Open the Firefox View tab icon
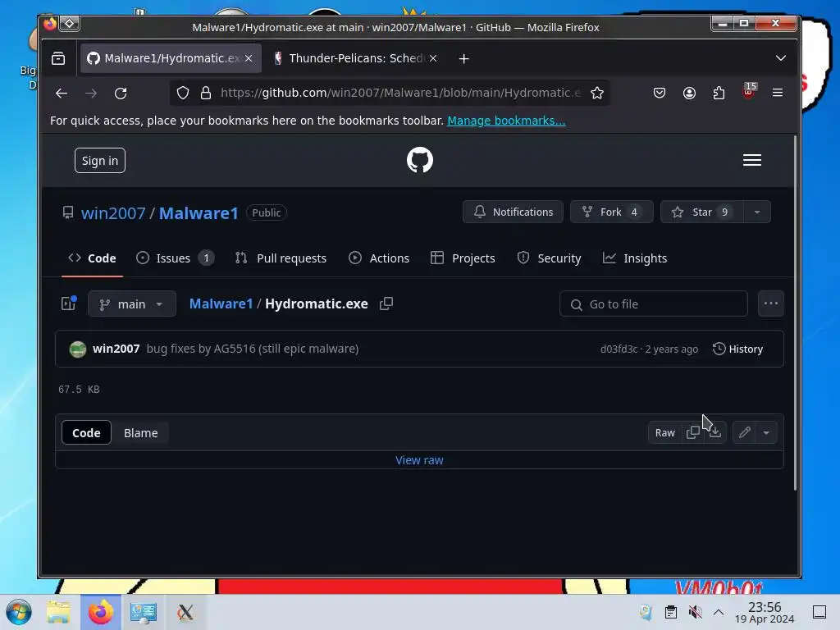 coord(58,58)
